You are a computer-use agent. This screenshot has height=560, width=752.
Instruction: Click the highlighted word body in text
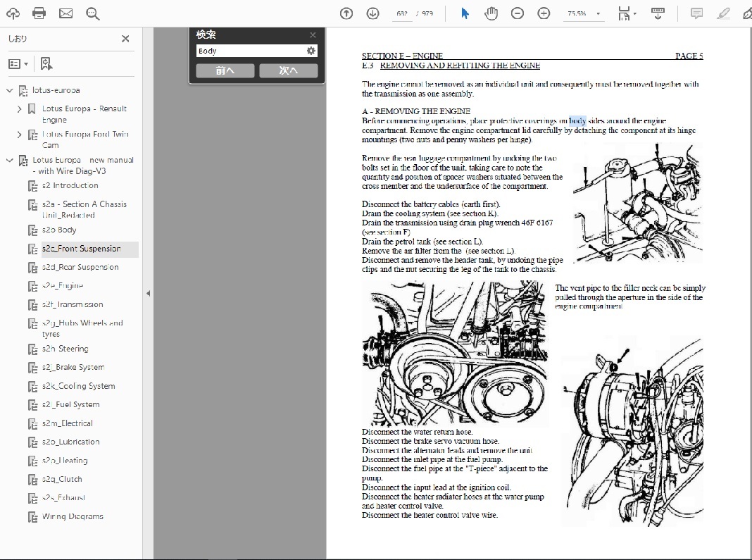click(x=577, y=121)
